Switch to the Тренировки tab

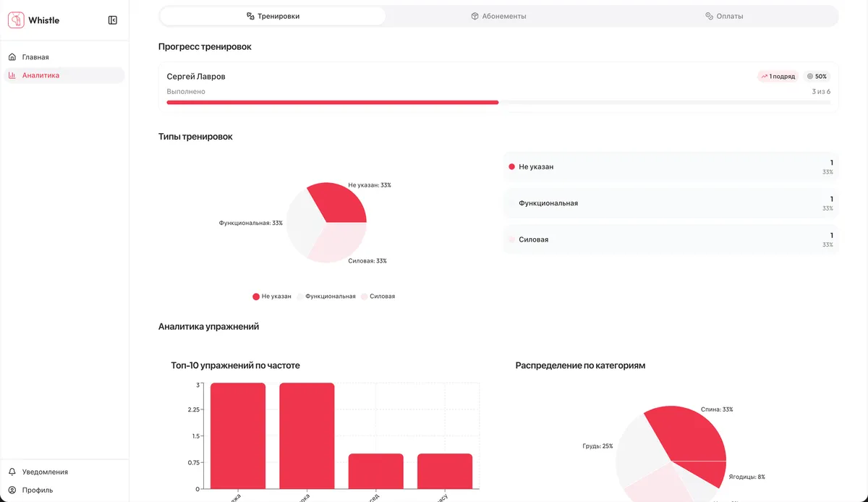[273, 16]
